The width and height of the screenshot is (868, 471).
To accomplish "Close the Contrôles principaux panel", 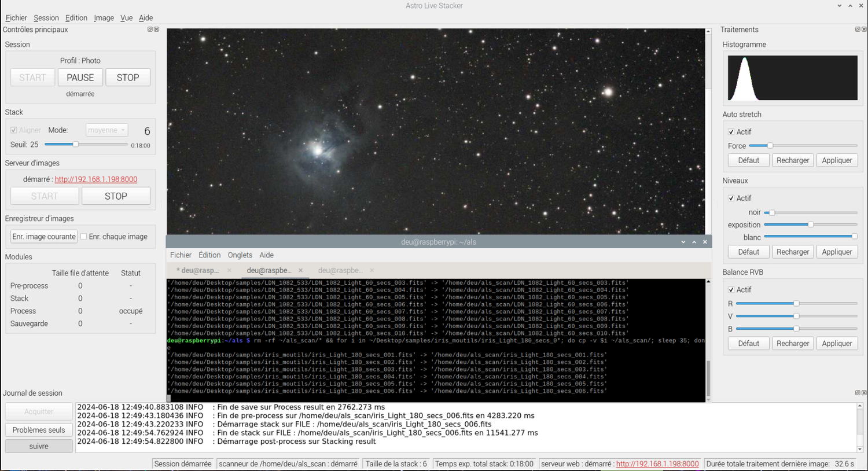I will tap(156, 30).
